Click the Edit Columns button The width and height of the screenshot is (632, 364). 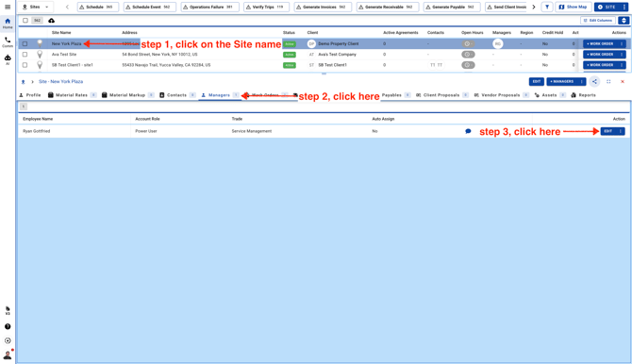click(598, 21)
